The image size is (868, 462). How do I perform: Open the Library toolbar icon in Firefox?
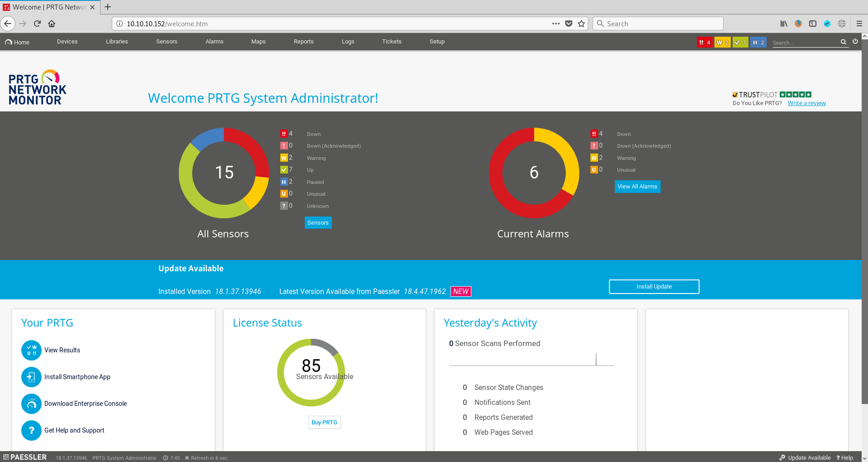point(784,24)
